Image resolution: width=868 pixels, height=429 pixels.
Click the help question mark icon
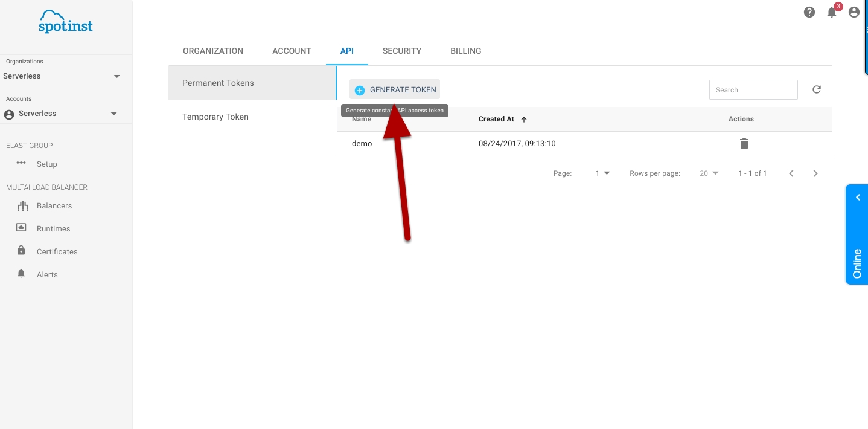coord(809,12)
